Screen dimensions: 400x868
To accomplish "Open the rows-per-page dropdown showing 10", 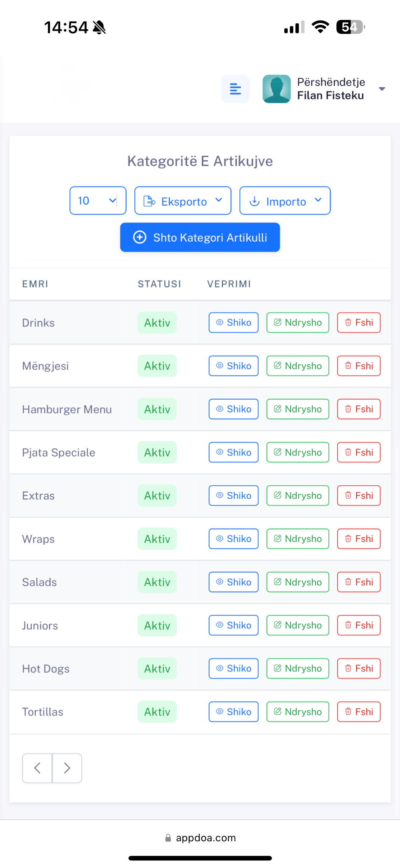I will 98,200.
